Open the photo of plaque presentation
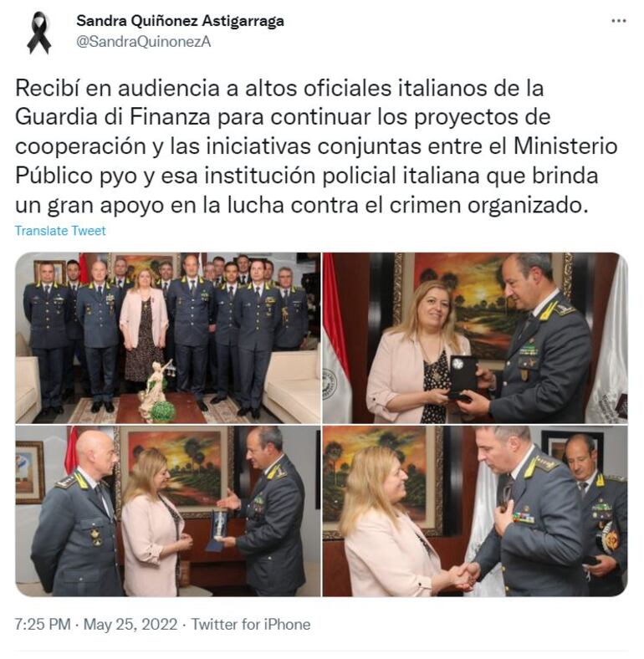 pos(475,338)
